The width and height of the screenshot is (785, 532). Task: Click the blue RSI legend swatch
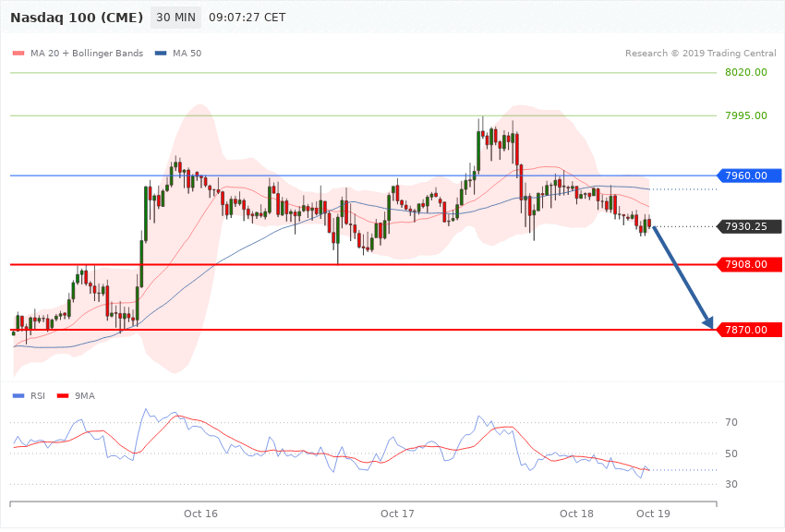pos(18,396)
